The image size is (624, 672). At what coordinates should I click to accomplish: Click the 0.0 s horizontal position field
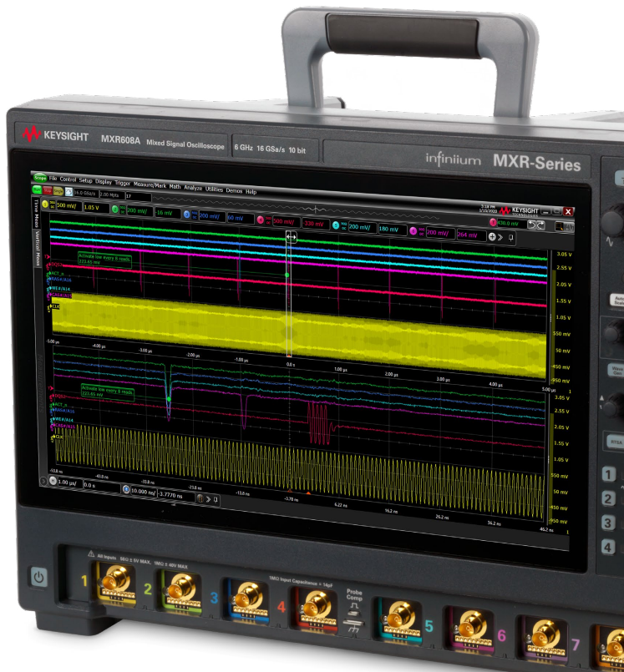pyautogui.click(x=101, y=486)
